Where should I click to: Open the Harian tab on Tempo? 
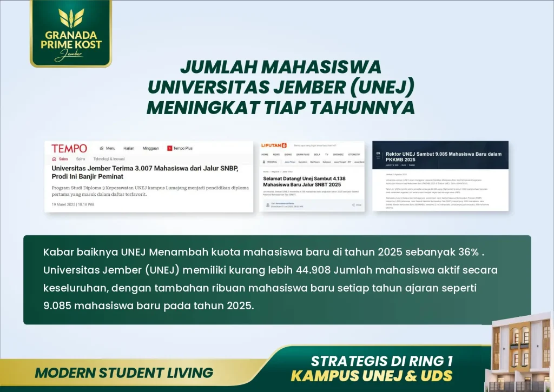click(129, 148)
